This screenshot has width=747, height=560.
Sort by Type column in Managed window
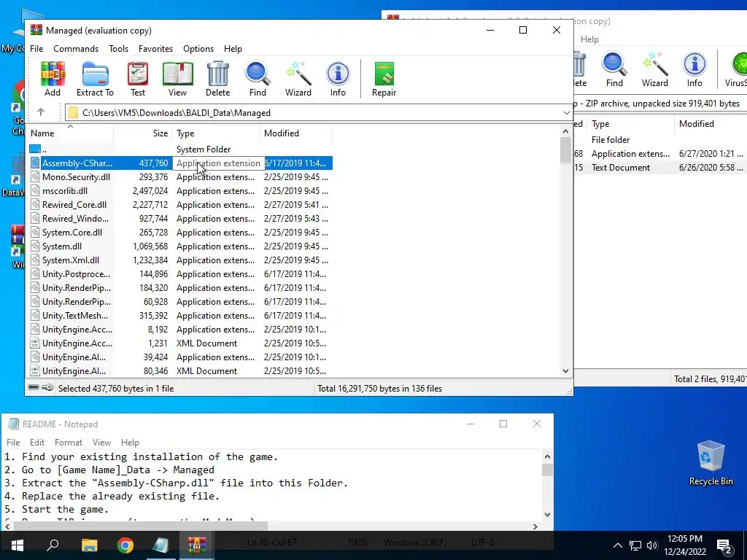coord(216,133)
